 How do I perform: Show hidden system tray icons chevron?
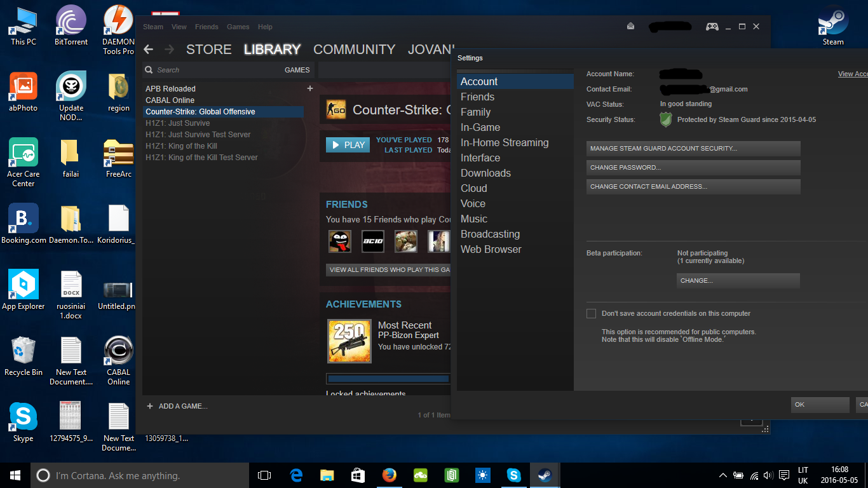(722, 475)
